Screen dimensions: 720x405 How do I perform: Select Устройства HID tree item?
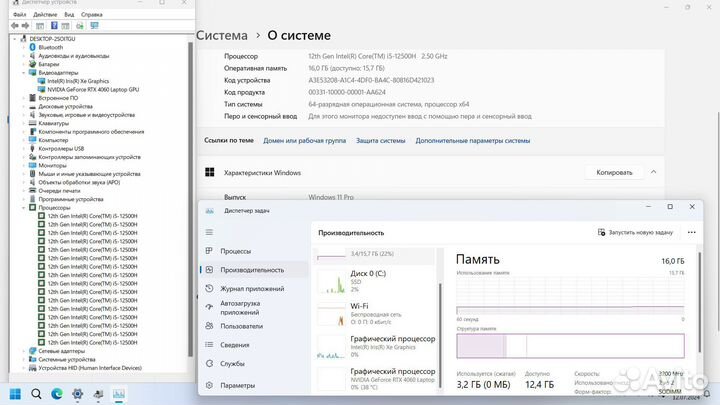pyautogui.click(x=90, y=368)
